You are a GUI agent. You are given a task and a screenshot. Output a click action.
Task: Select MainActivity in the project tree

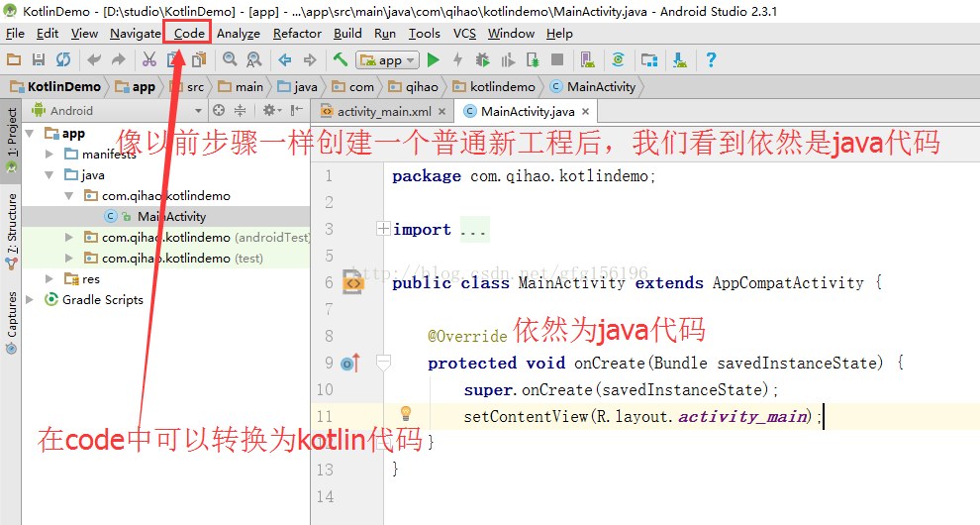pyautogui.click(x=166, y=217)
